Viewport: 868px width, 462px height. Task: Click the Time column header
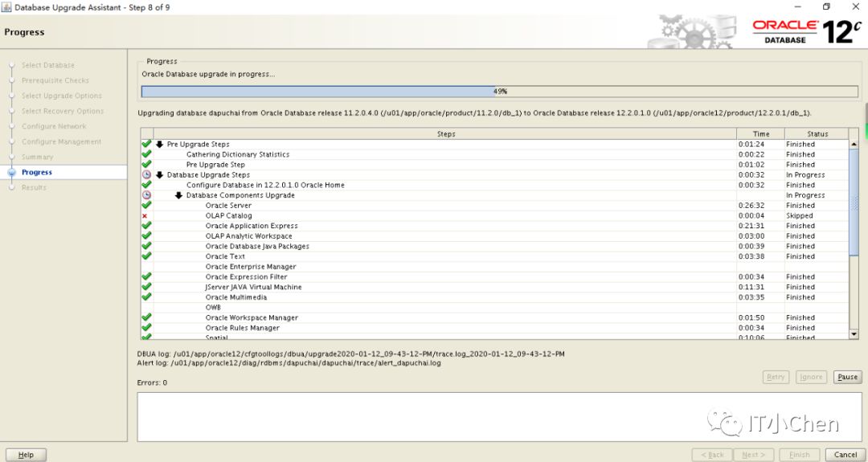pyautogui.click(x=760, y=134)
